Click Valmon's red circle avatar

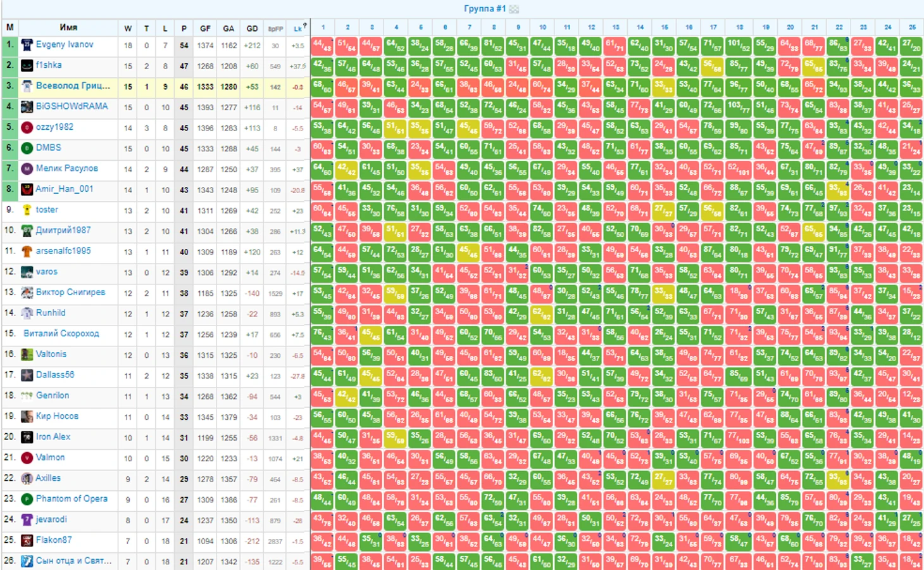coord(27,458)
